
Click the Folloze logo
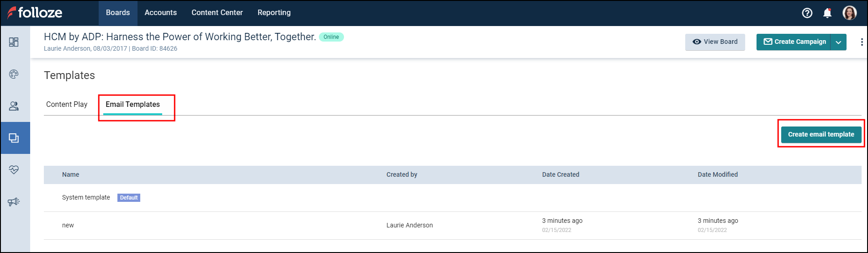coord(35,13)
